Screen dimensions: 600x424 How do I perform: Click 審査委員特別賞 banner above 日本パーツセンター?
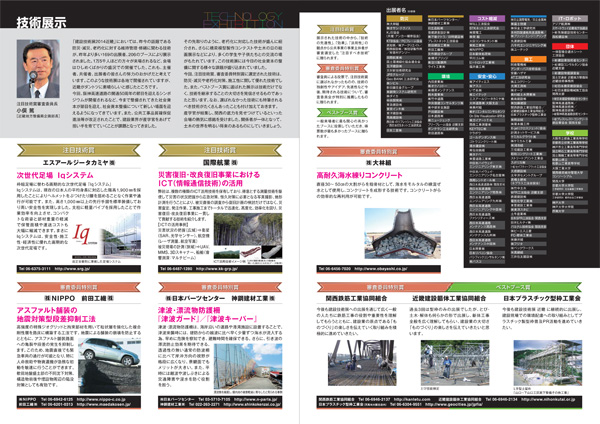tap(220, 287)
